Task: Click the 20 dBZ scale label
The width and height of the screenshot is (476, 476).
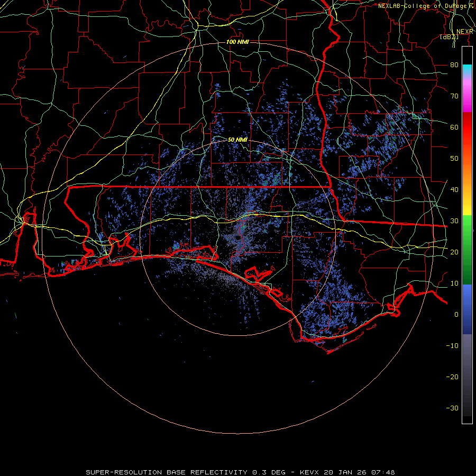Action: (454, 252)
